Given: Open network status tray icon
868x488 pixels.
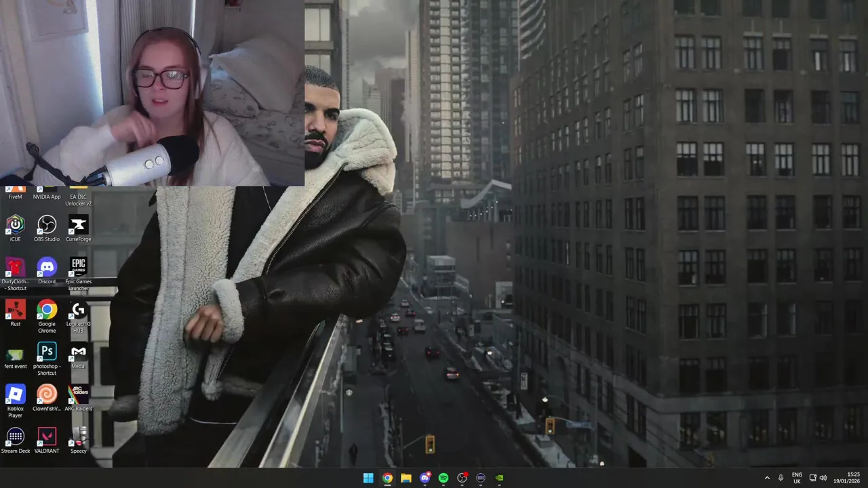Looking at the screenshot, I should click(x=813, y=478).
